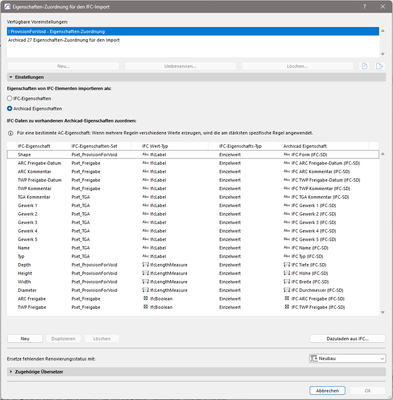
Task: Click IFC Form (IFC-SD) cell
Action: click(309, 155)
